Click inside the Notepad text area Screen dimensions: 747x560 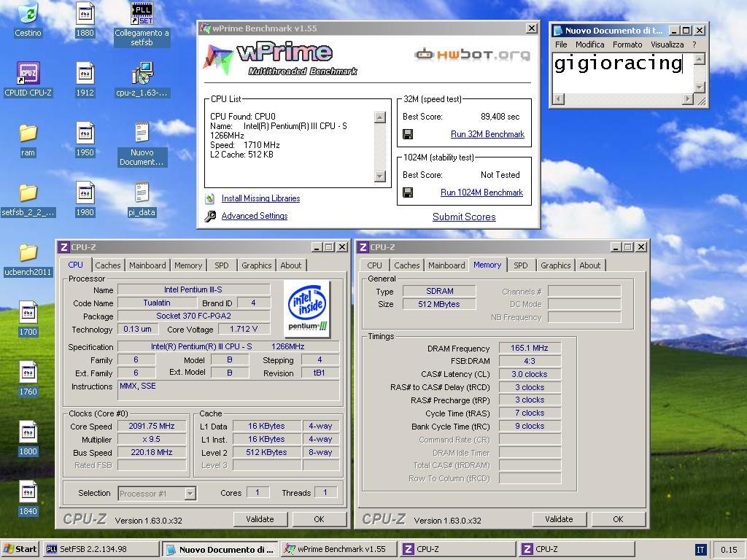point(622,73)
